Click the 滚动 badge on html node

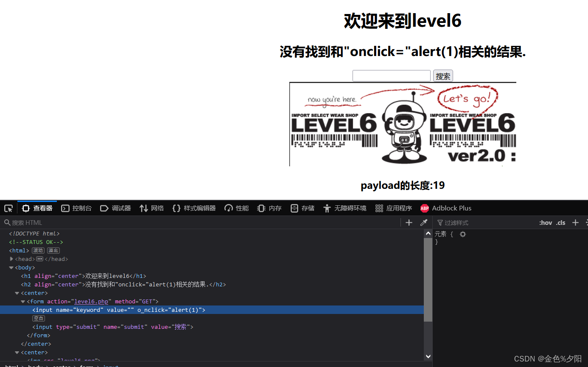tap(38, 251)
